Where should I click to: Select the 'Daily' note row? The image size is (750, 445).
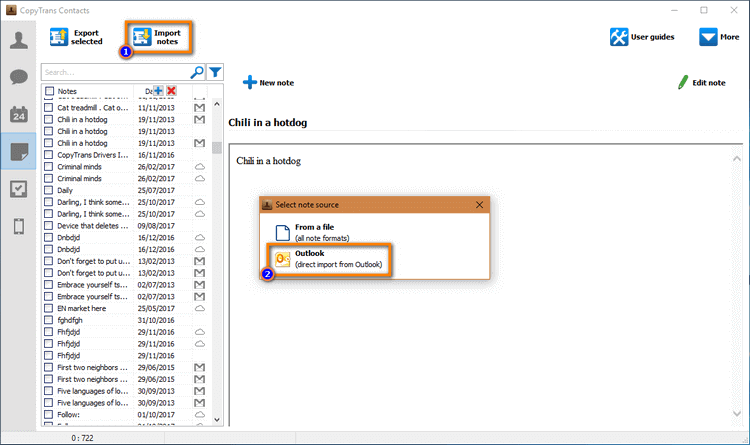pos(65,190)
